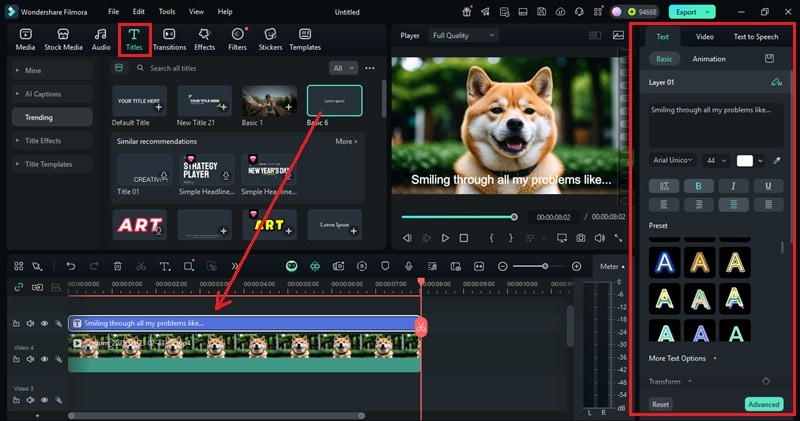
Task: Switch to Text to Speech tab
Action: tap(756, 36)
